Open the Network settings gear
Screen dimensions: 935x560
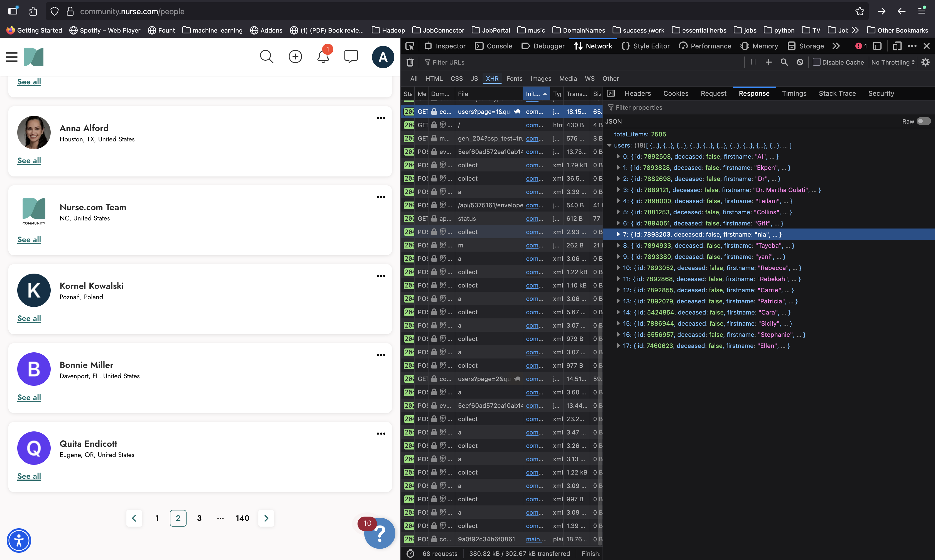[x=926, y=62]
